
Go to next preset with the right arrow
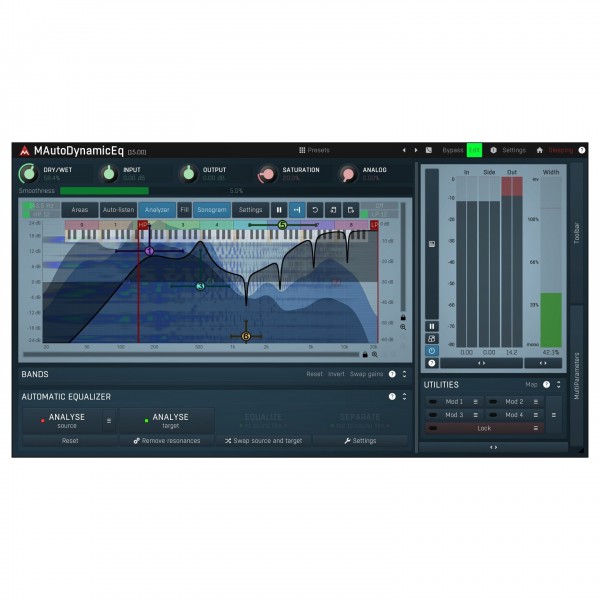(416, 150)
